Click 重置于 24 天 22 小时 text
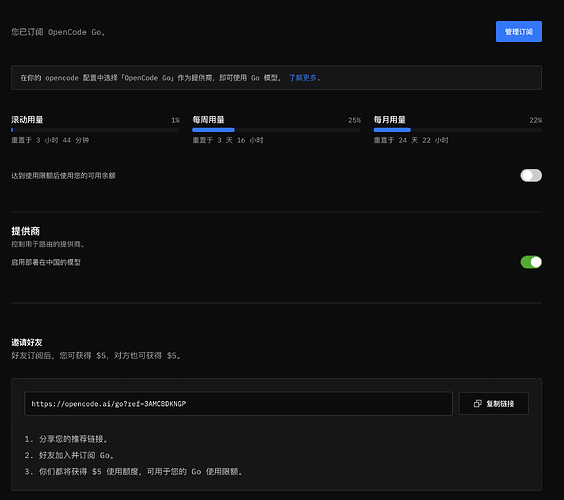564x500 pixels. pyautogui.click(x=411, y=140)
